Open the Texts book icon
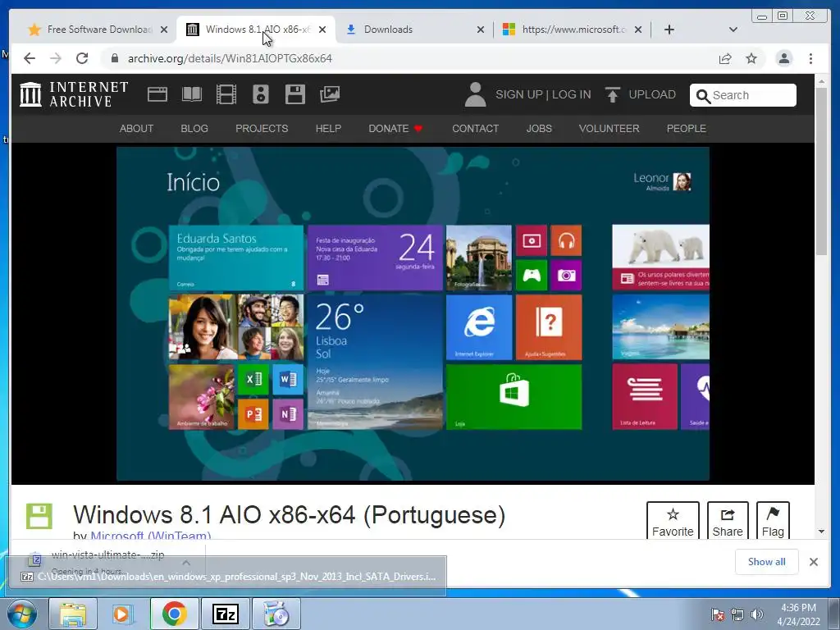The height and width of the screenshot is (630, 840). pyautogui.click(x=192, y=94)
